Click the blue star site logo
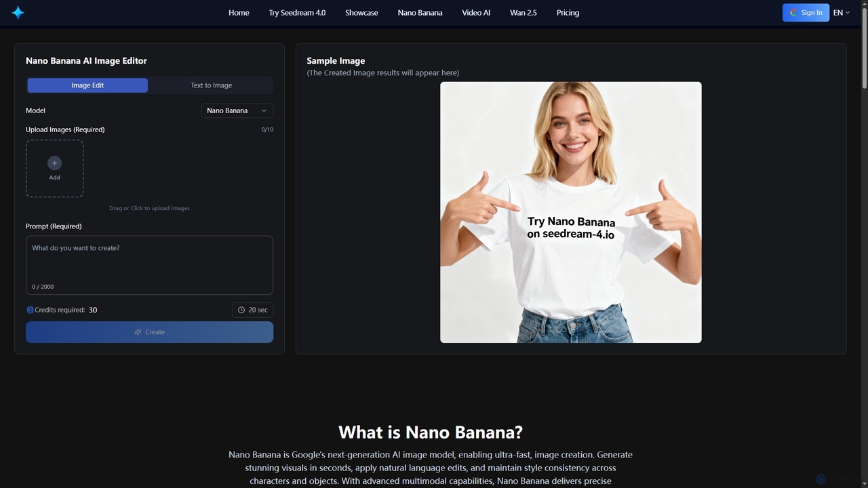 pos(18,12)
